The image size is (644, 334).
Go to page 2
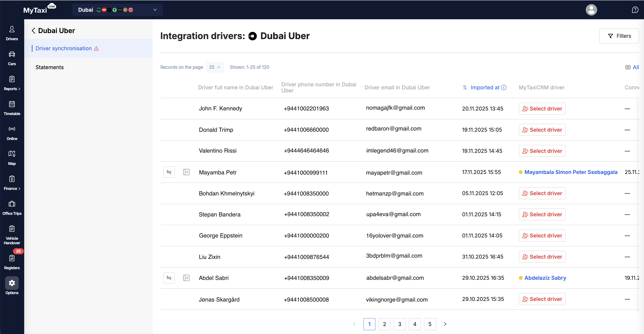coord(385,324)
